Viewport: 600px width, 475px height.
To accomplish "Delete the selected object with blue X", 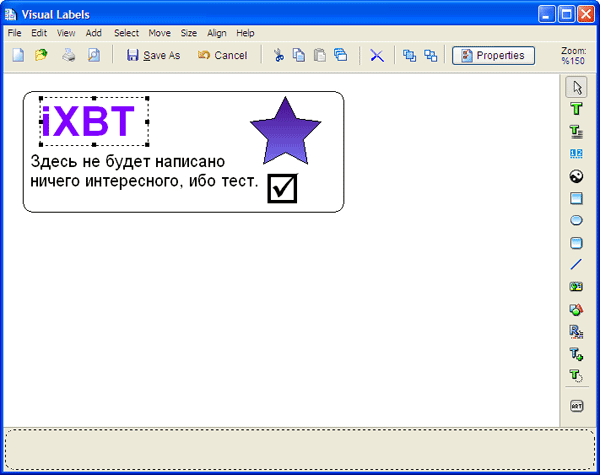I will point(377,55).
